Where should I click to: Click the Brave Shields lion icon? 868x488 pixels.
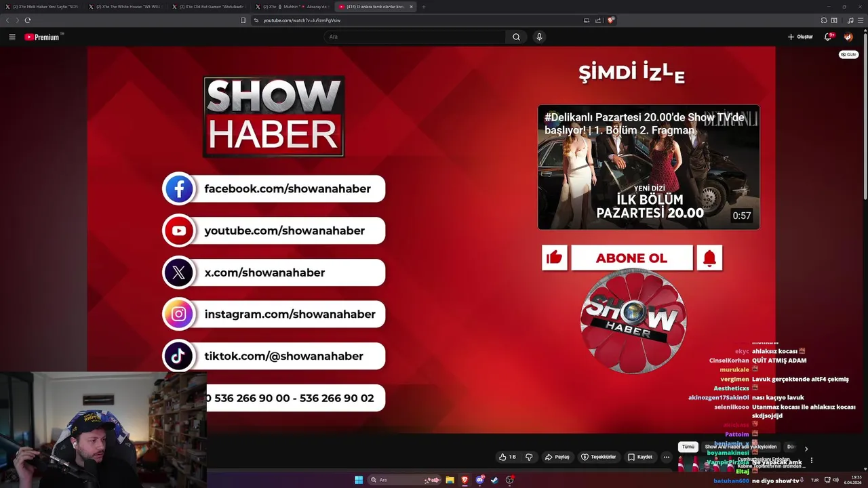(610, 20)
